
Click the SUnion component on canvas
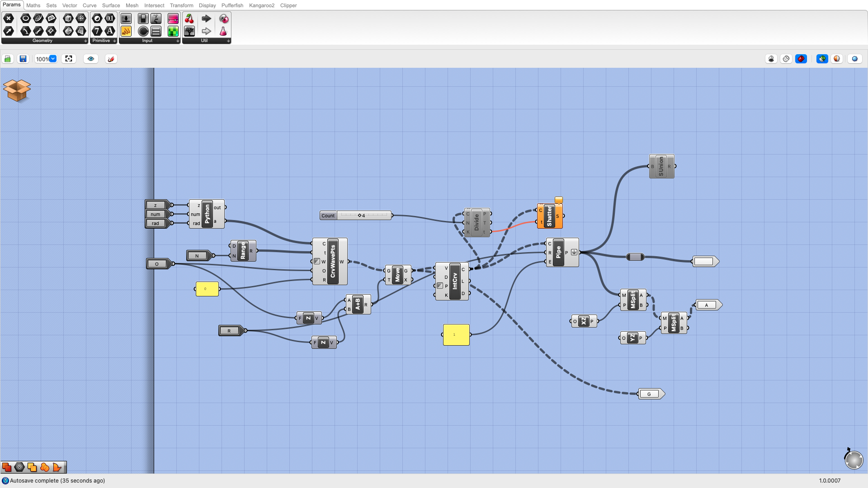[x=661, y=166]
